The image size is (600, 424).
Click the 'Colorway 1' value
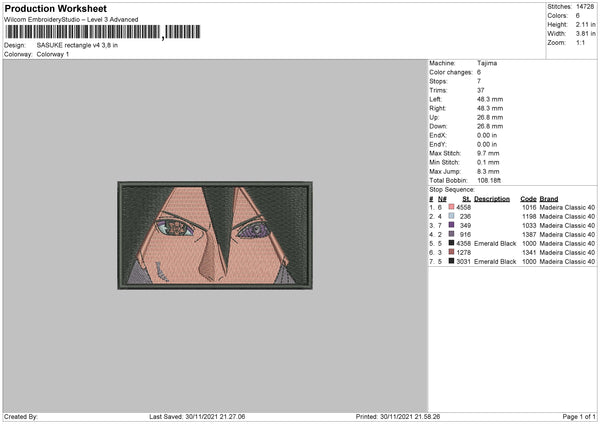click(x=53, y=54)
